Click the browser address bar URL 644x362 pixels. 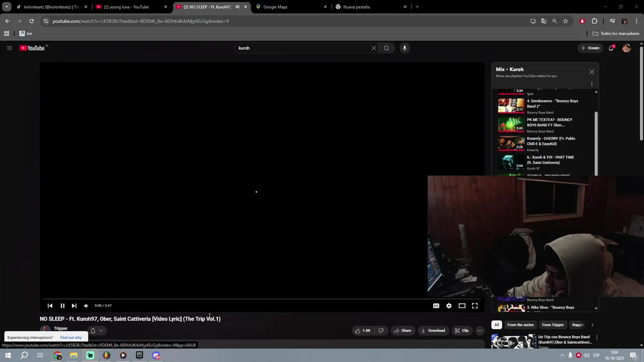141,21
